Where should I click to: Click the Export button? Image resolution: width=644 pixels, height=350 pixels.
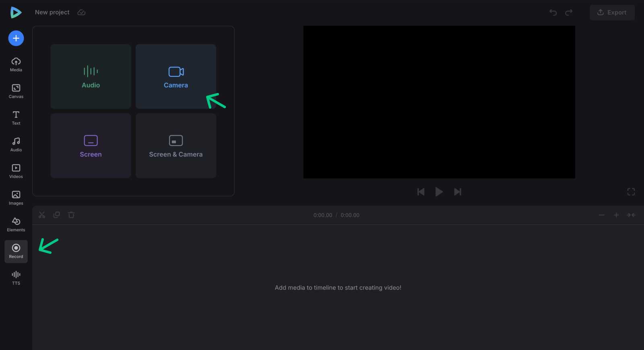[612, 12]
